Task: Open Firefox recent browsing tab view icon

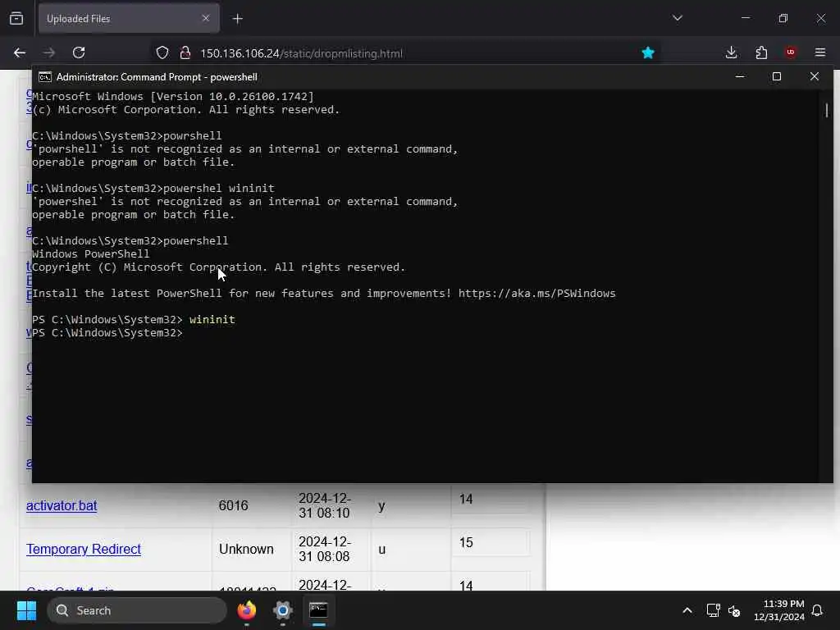Action: (16, 19)
